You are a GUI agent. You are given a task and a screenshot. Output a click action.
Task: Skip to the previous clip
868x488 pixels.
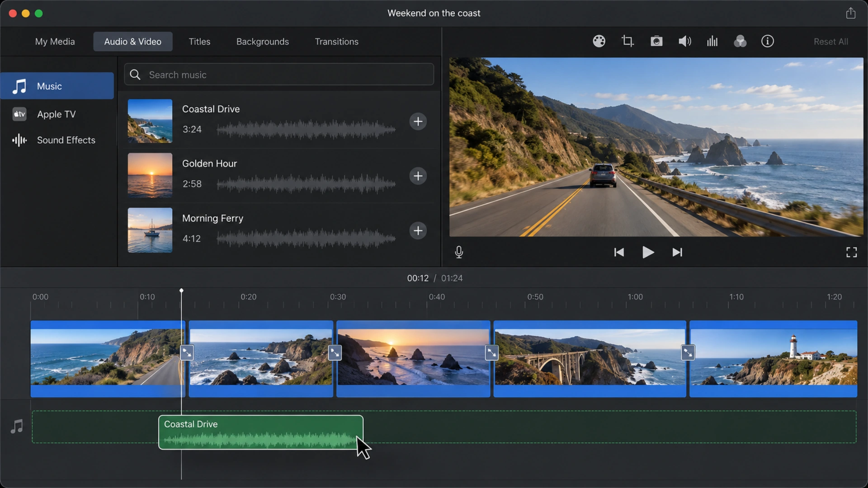pos(619,252)
